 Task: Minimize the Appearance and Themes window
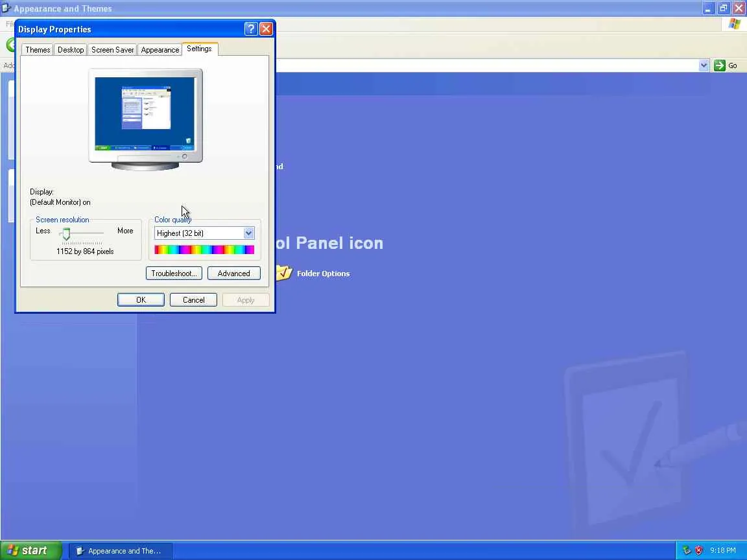[x=708, y=8]
